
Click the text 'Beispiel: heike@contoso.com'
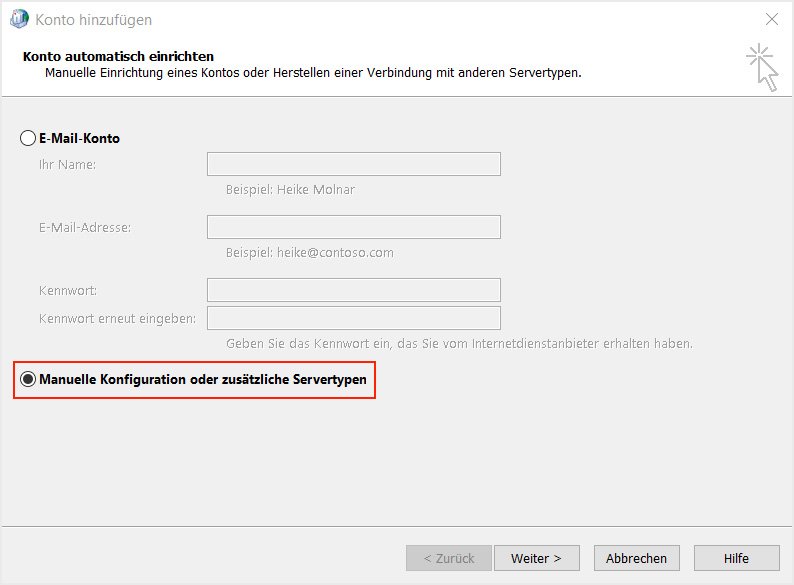[309, 252]
